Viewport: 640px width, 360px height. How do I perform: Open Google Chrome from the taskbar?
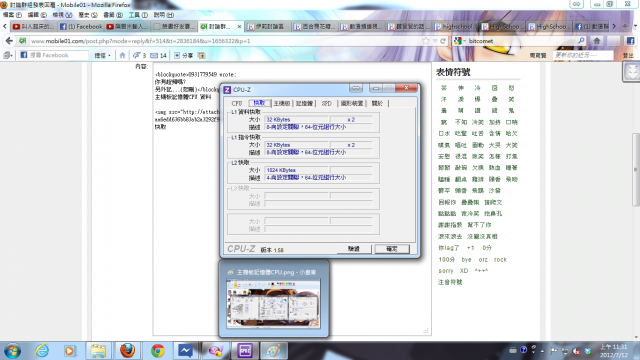[x=158, y=351]
